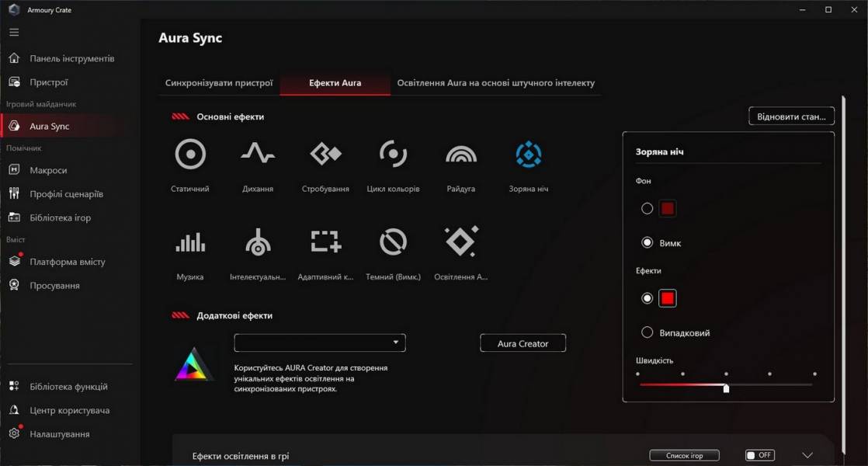Image resolution: width=868 pixels, height=466 pixels.
Task: Click the Налаштування gear icon
Action: 15,434
